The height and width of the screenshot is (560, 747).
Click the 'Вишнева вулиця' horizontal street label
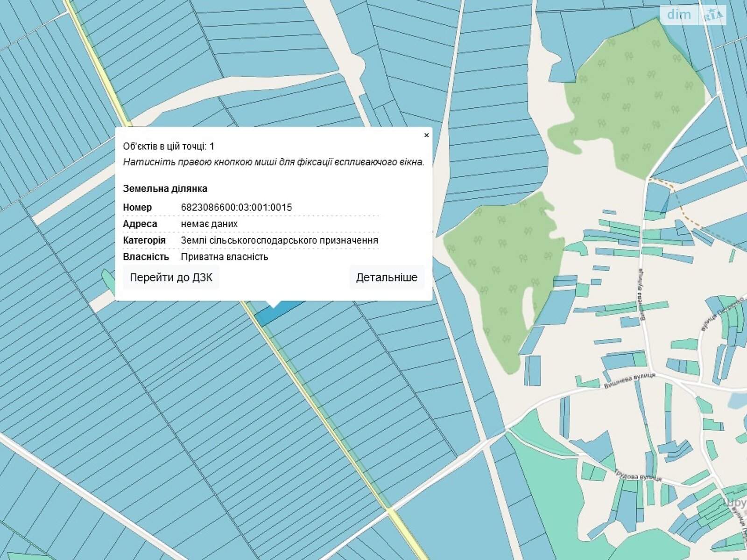(x=629, y=380)
